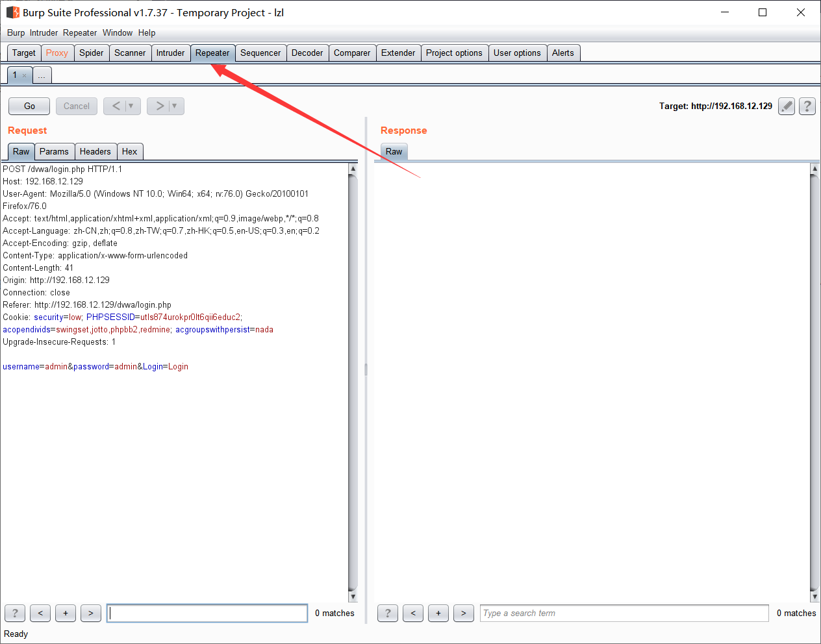Image resolution: width=821 pixels, height=644 pixels.
Task: Select the Repeater tool tab
Action: (x=212, y=53)
